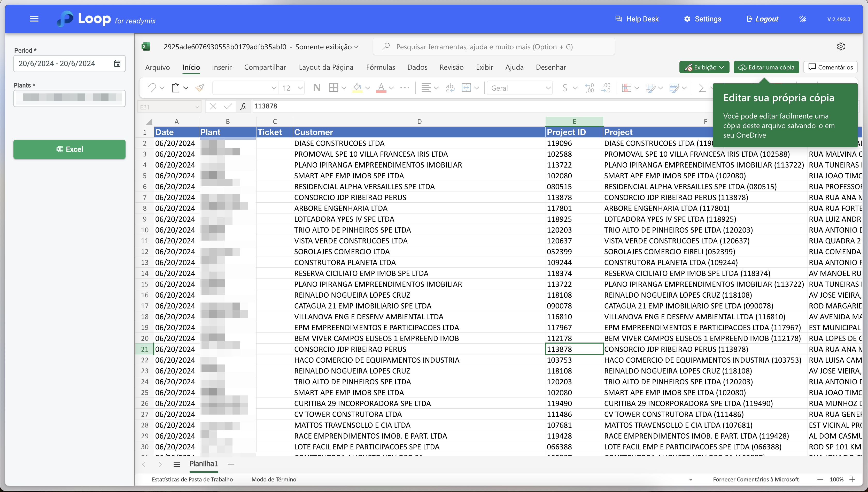Image resolution: width=868 pixels, height=492 pixels.
Task: Click the format painter brush icon
Action: pos(199,88)
